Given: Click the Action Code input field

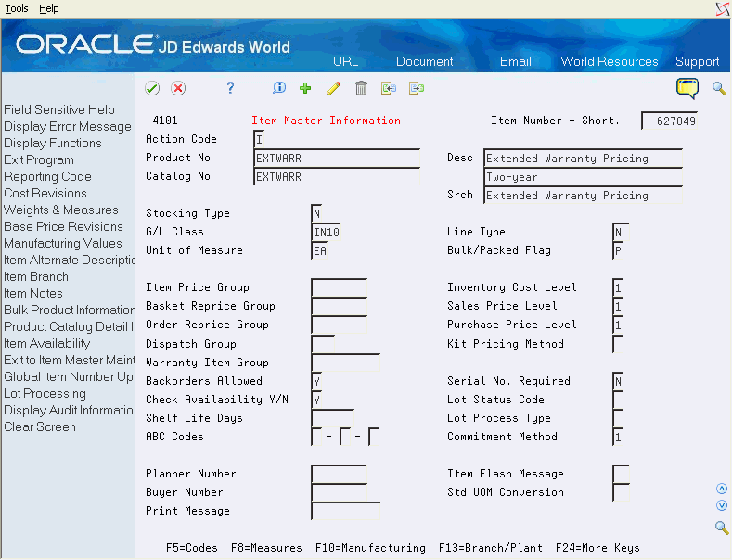Looking at the screenshot, I should [259, 139].
